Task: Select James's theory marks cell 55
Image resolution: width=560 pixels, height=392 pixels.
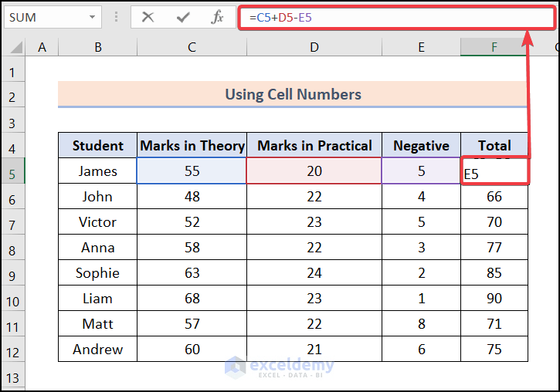Action: point(192,171)
